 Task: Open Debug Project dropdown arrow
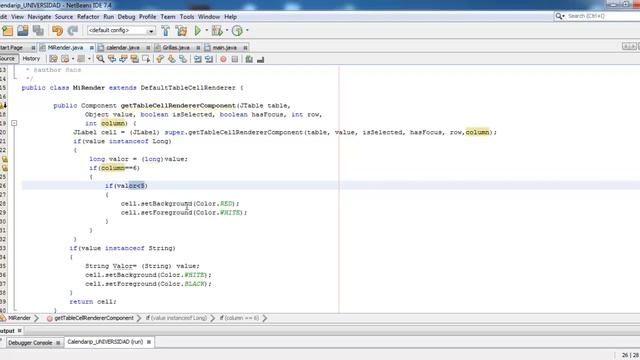coord(227,31)
